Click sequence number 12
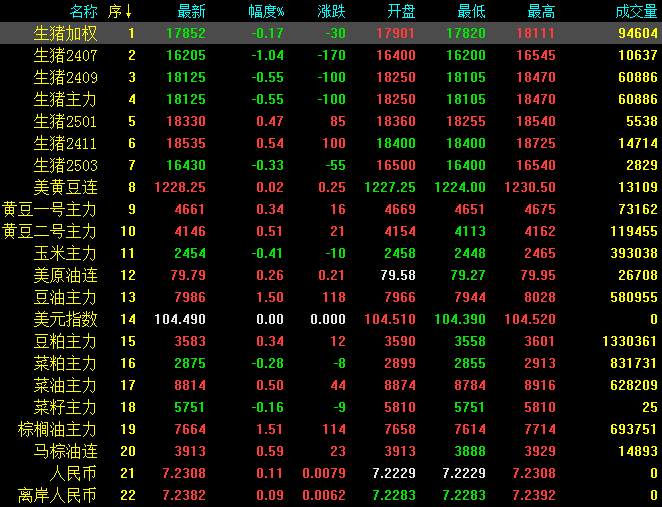This screenshot has height=507, width=662. (128, 275)
